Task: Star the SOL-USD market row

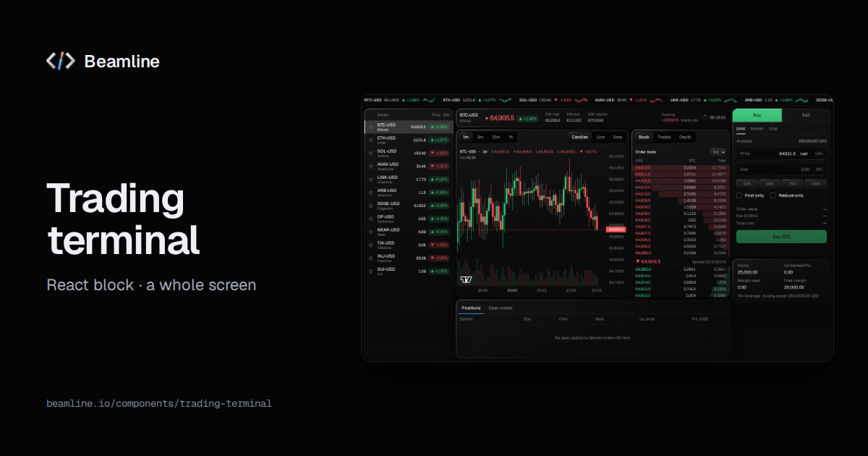Action: tap(371, 153)
